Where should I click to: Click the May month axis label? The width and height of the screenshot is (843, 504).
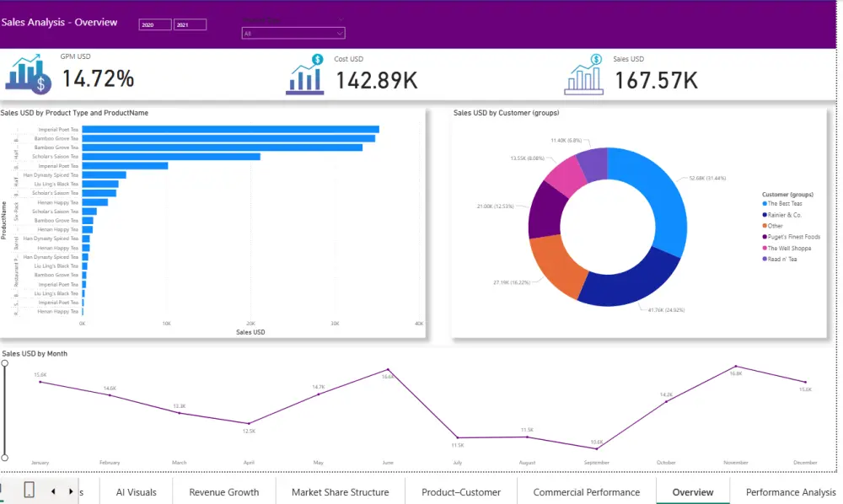click(319, 463)
